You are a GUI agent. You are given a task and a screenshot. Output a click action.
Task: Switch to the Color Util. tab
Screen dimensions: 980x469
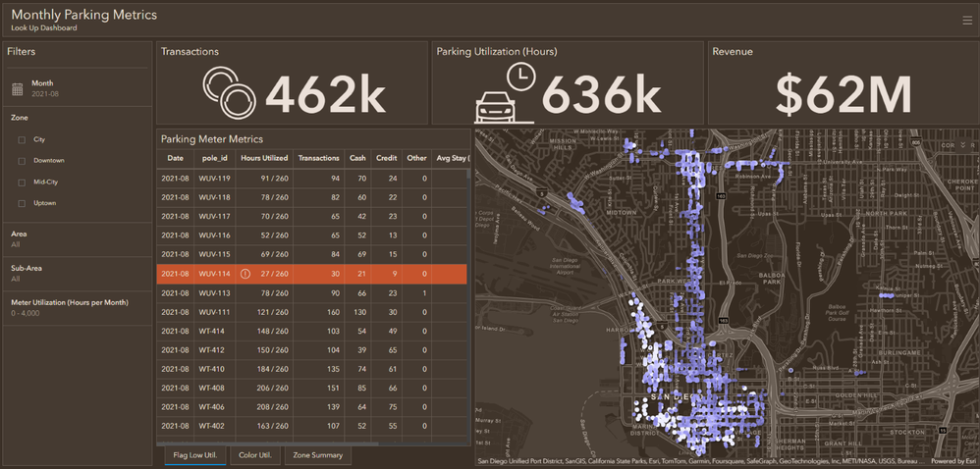pyautogui.click(x=255, y=455)
